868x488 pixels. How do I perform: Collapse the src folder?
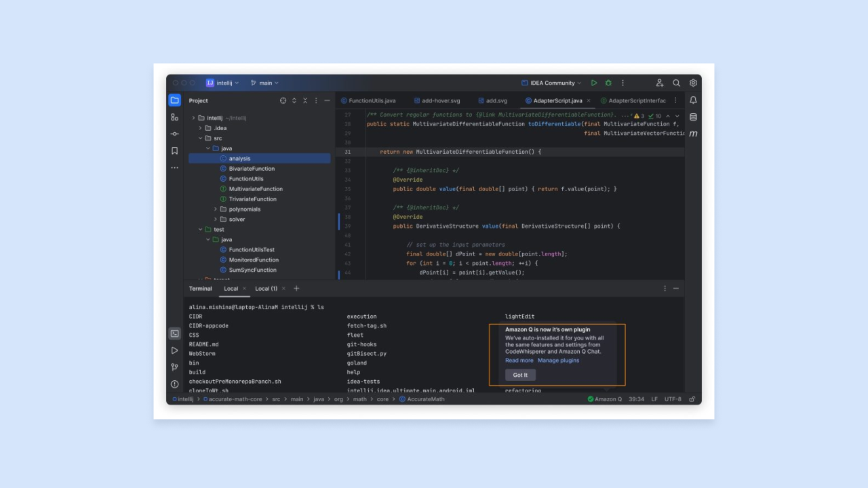tap(201, 138)
